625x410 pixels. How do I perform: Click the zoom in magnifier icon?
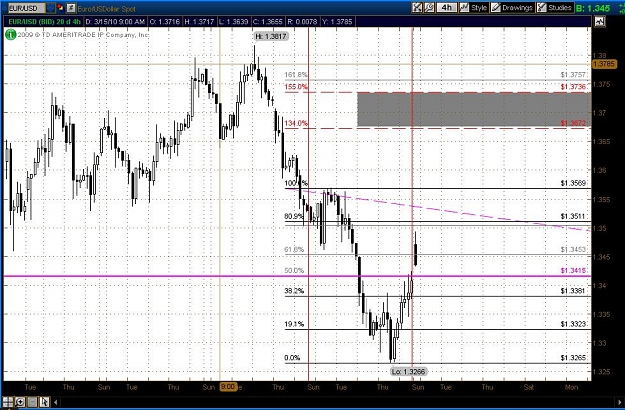(20, 402)
